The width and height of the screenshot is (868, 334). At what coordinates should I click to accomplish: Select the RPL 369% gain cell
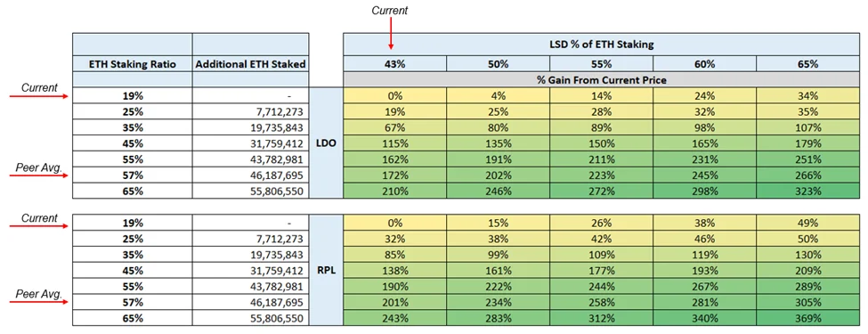[808, 319]
